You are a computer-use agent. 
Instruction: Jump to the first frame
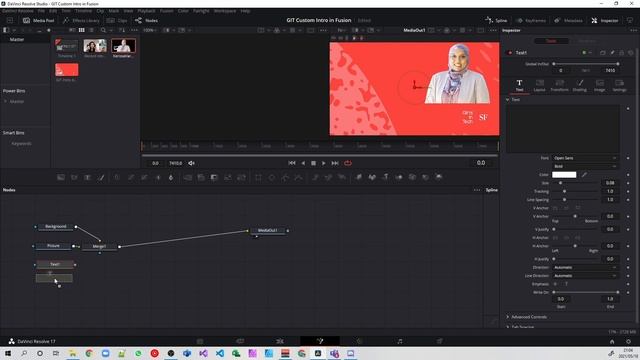pos(292,163)
